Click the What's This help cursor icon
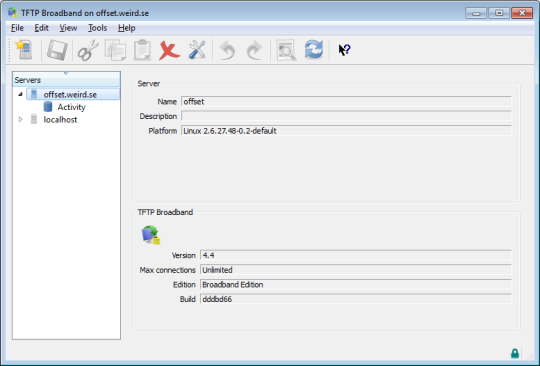Viewport: 540px width, 366px height. pos(344,50)
